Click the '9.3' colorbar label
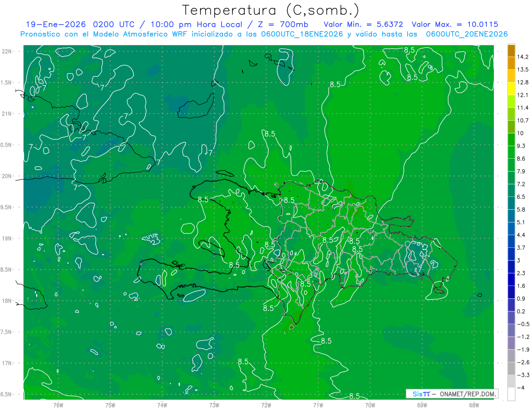Screen dimensions: 532x411 point(521,145)
